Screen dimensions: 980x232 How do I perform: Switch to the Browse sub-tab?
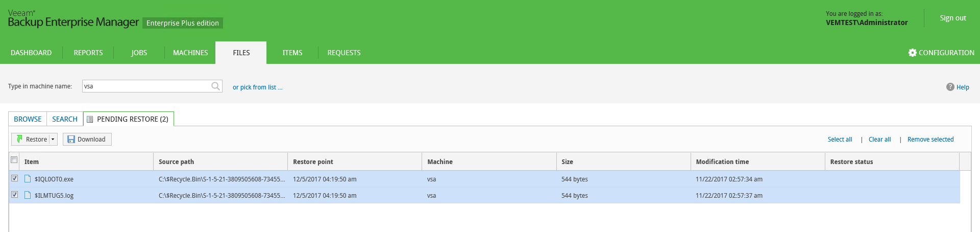pos(28,119)
